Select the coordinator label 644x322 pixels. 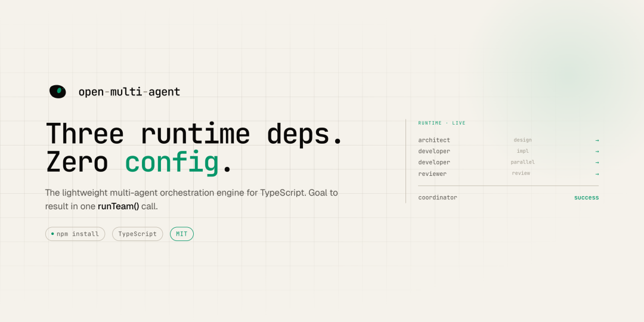(x=438, y=197)
